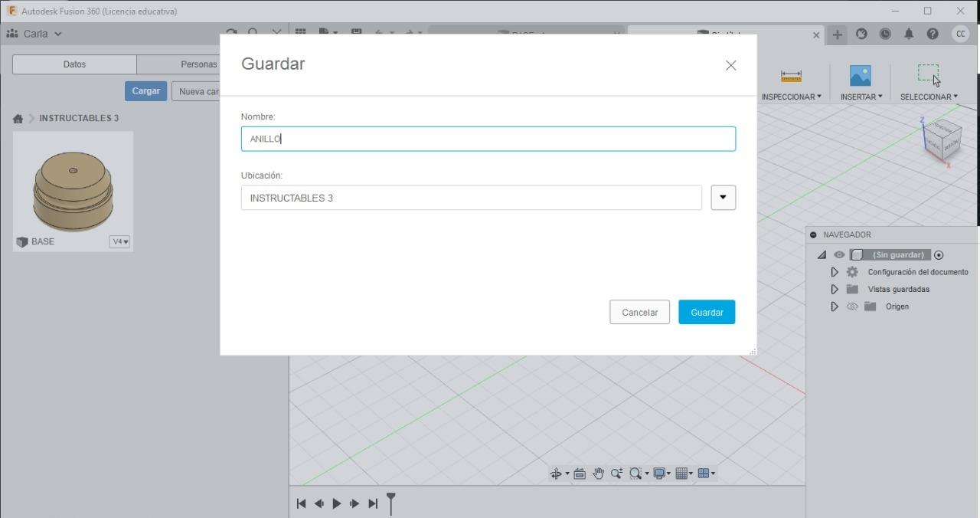Step back one in timeline
The height and width of the screenshot is (518, 980).
tap(318, 503)
